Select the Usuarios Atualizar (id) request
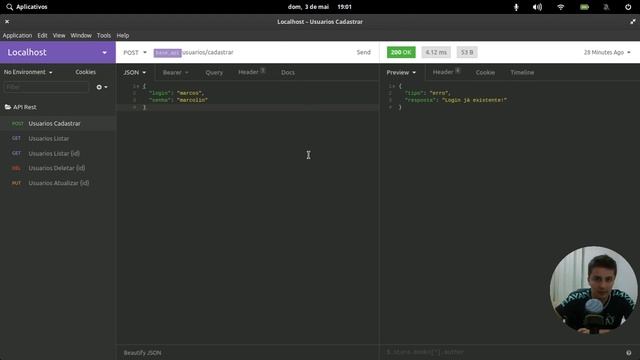The image size is (640, 360). [x=58, y=183]
